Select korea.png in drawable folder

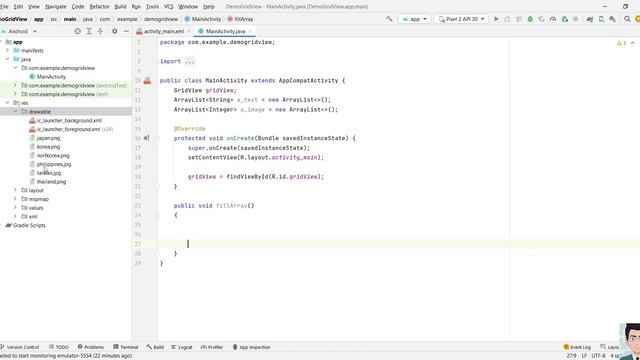tap(48, 147)
